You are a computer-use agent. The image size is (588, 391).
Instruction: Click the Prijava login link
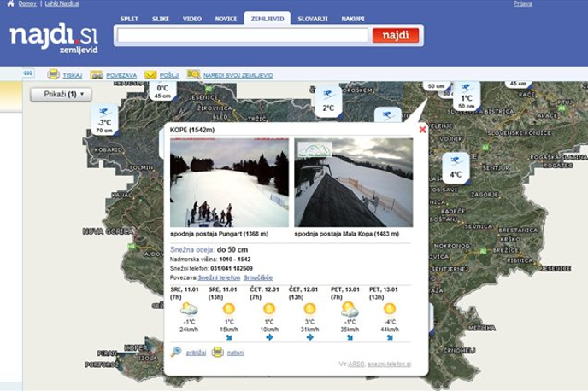tap(523, 3)
